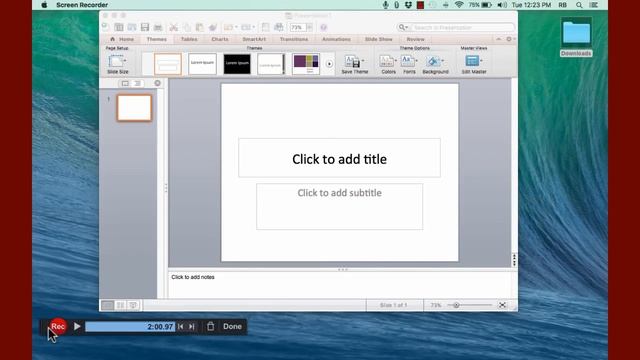Click the Spotlight search icon
Image resolution: width=640 pixels, height=360 pixels.
[x=579, y=5]
